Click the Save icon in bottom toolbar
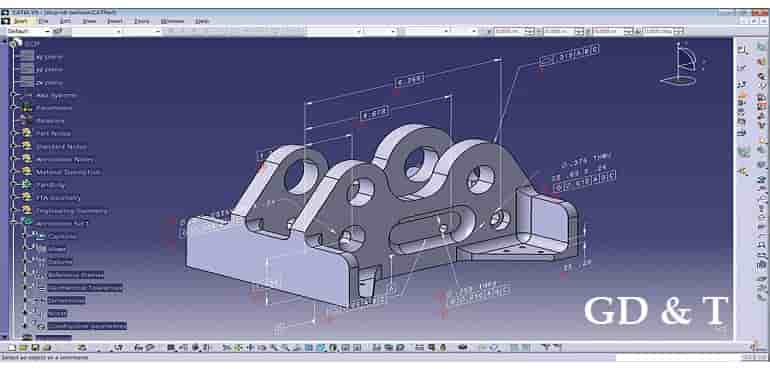Image resolution: width=770 pixels, height=370 pixels. (x=35, y=348)
